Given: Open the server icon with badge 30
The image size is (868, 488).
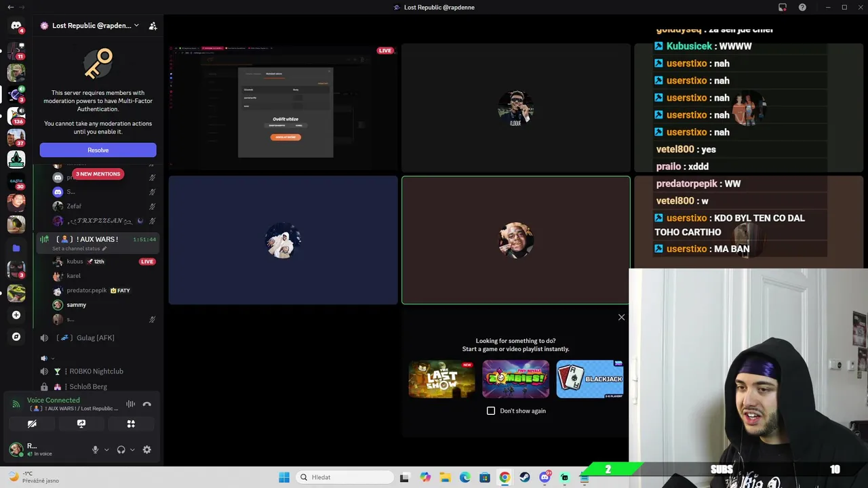Looking at the screenshot, I should (x=16, y=181).
